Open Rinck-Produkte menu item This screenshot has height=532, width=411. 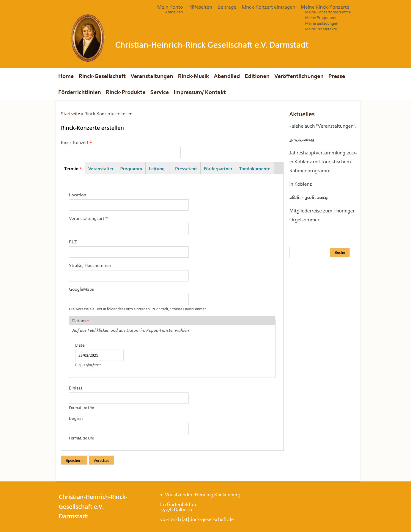125,92
